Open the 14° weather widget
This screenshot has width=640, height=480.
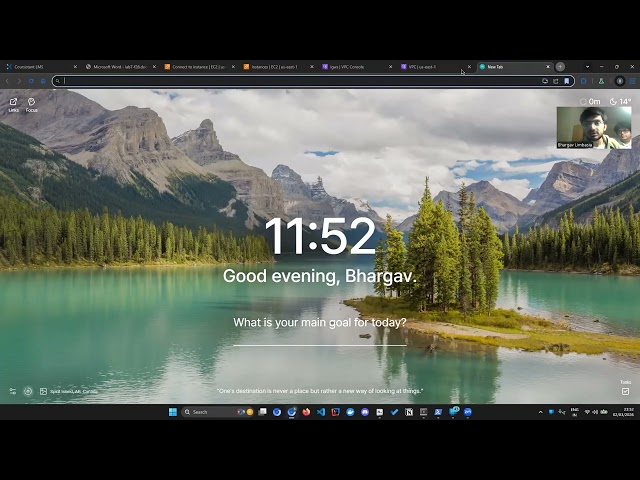click(x=620, y=102)
